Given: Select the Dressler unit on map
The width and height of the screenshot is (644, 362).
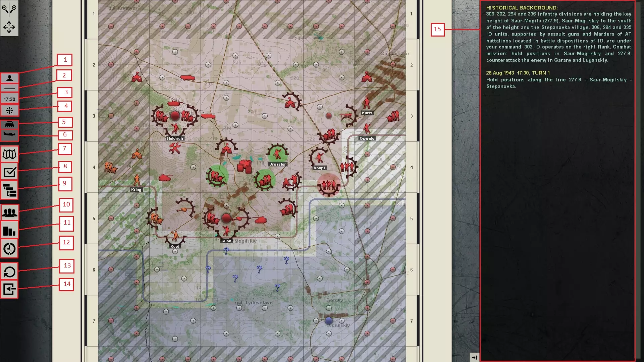Looking at the screenshot, I should 277,154.
